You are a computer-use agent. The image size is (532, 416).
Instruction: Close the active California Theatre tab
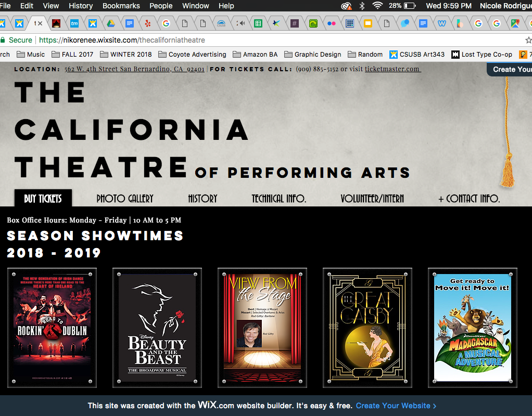tap(41, 23)
